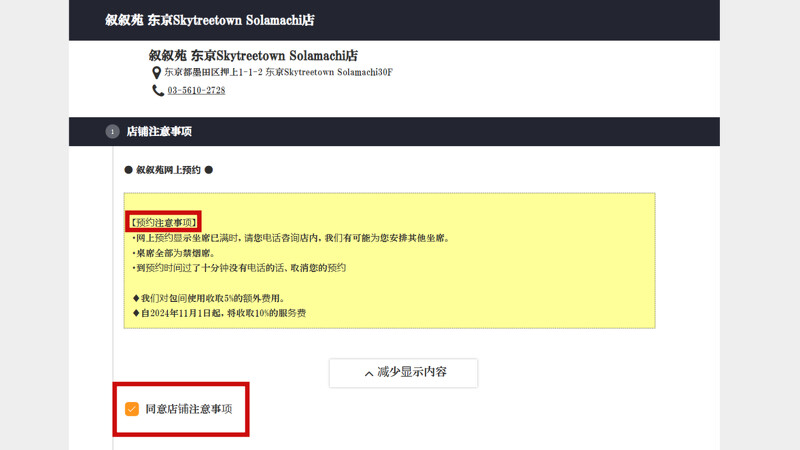The height and width of the screenshot is (450, 800).
Task: Click the 店铺注意事项 section header
Action: (x=159, y=132)
